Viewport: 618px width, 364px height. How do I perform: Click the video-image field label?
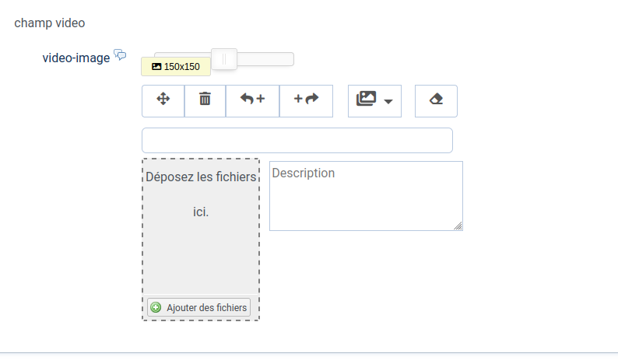click(x=76, y=58)
